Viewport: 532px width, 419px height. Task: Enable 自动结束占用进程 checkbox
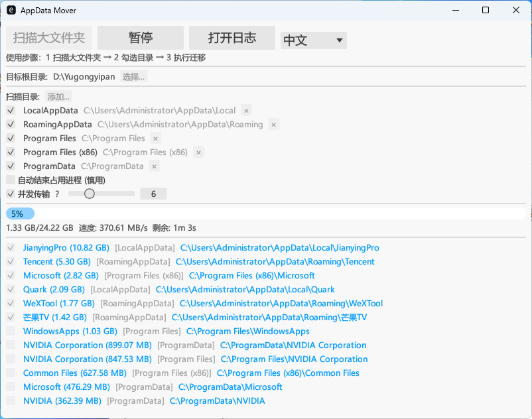pyautogui.click(x=10, y=179)
